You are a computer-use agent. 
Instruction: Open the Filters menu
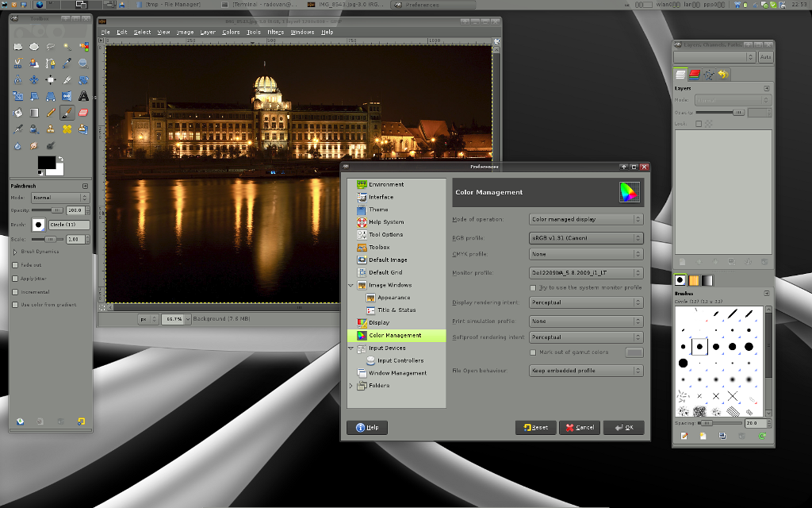point(275,33)
